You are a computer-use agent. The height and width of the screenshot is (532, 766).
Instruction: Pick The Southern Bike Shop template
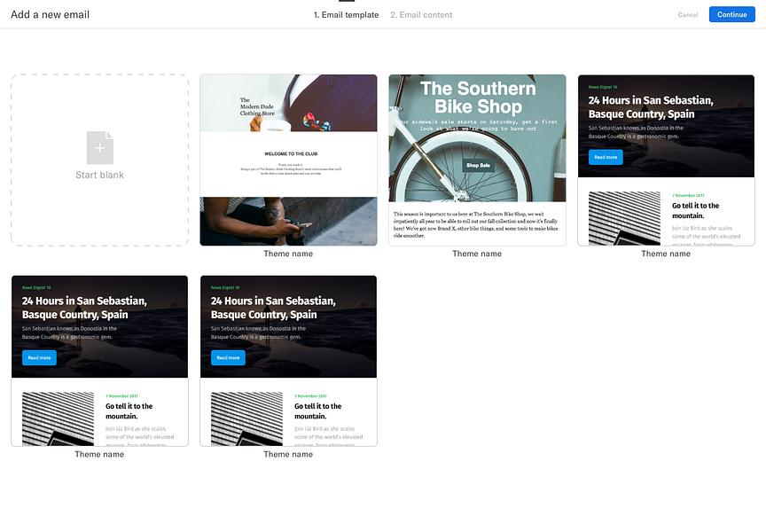[477, 160]
